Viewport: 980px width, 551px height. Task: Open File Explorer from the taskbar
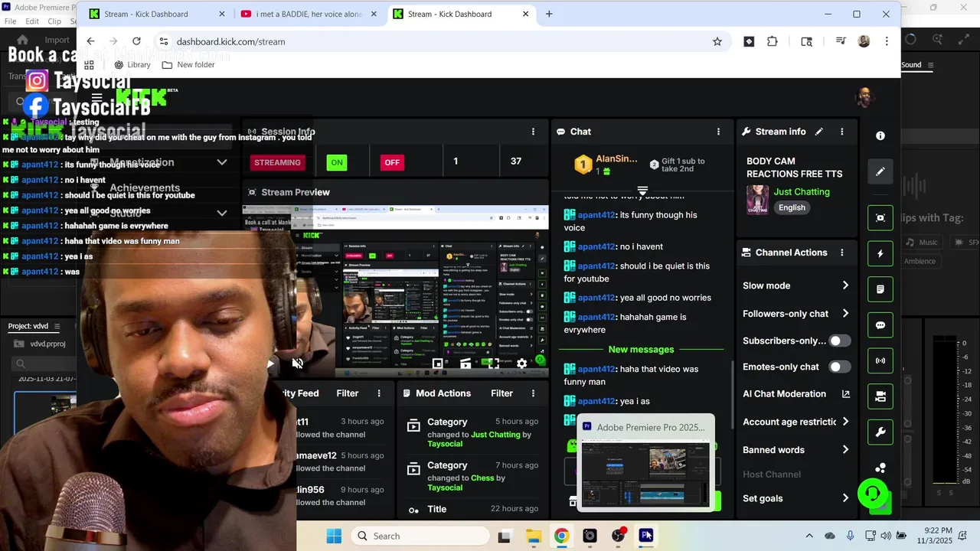tap(533, 536)
